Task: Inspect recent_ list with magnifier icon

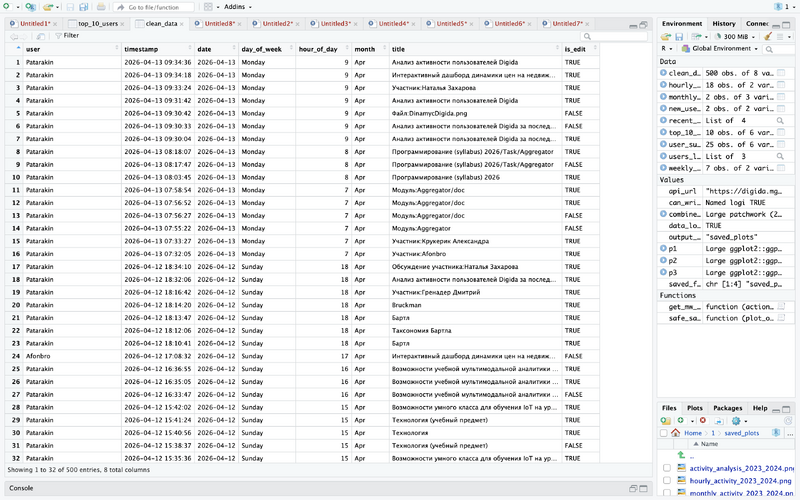Action: tap(781, 121)
